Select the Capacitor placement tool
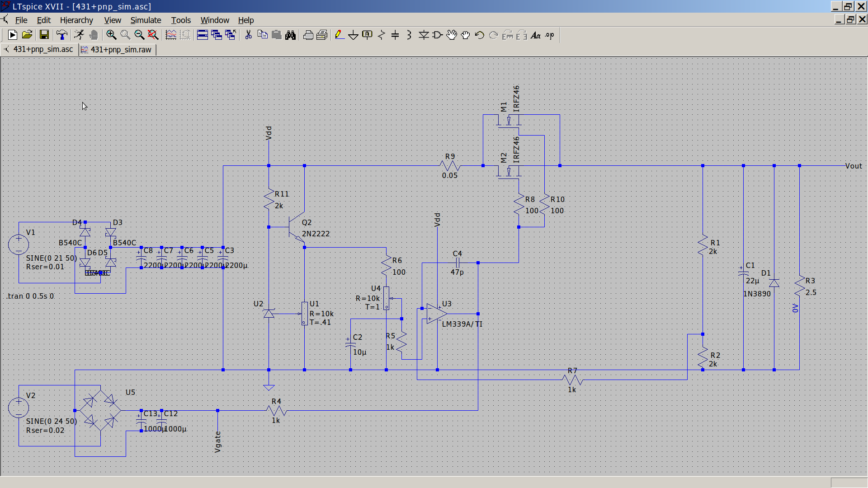 coord(395,35)
